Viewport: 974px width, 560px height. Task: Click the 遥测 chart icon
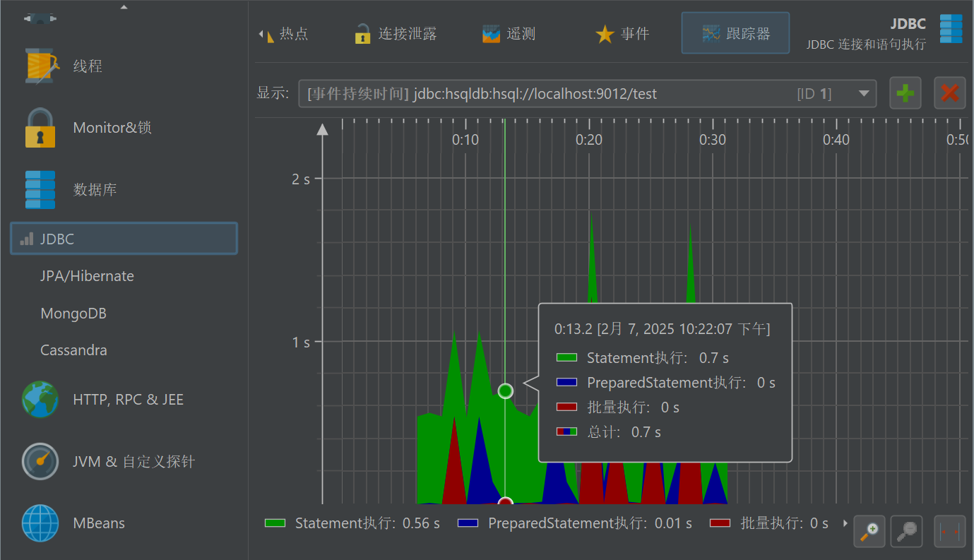(492, 34)
